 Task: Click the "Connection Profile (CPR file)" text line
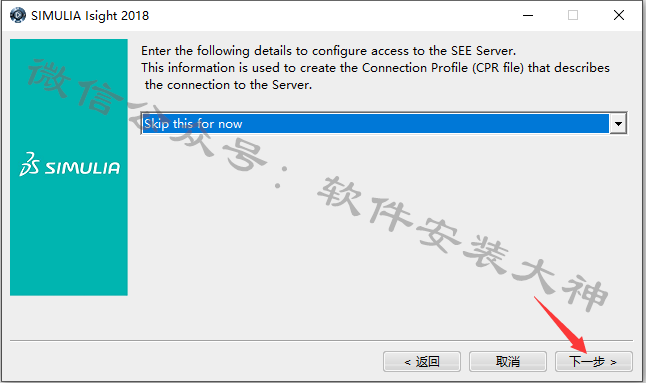pyautogui.click(x=375, y=68)
